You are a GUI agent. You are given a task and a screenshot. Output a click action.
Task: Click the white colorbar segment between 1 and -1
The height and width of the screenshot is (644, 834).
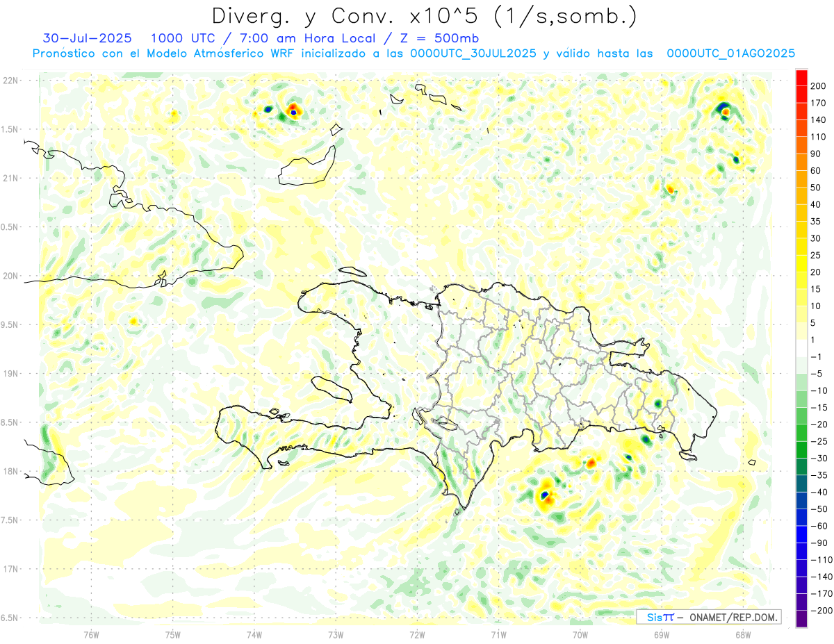pos(801,349)
